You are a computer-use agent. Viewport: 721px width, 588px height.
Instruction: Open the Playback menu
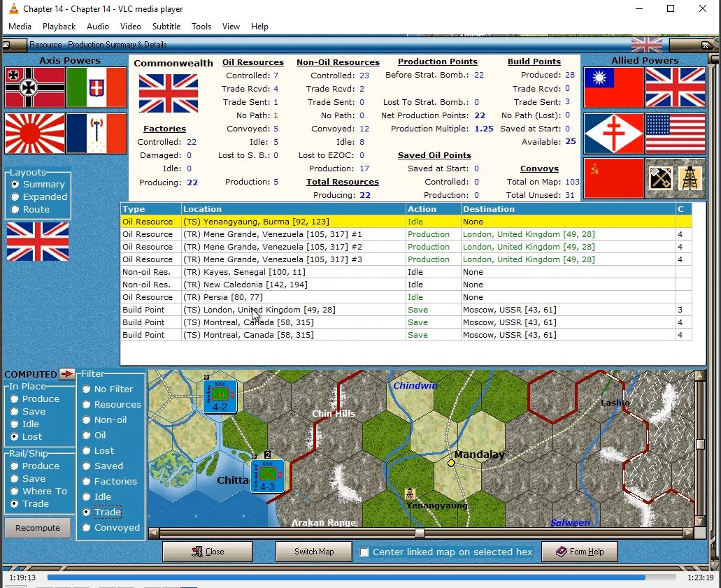pyautogui.click(x=59, y=26)
